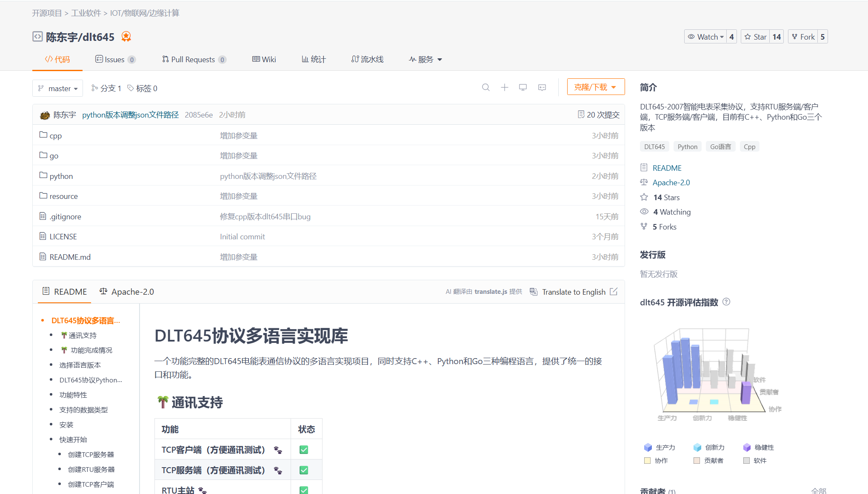The height and width of the screenshot is (494, 868).
Task: Expand the 克隆/下载 dropdown
Action: [595, 86]
